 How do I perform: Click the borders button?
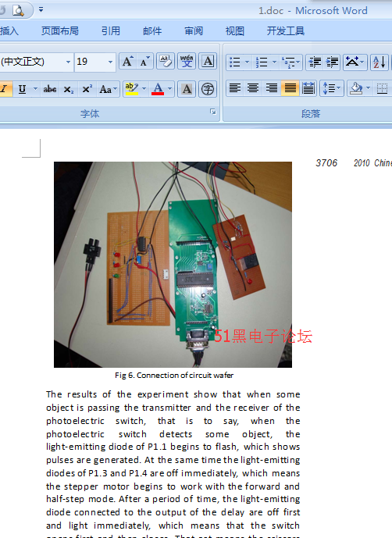(382, 89)
